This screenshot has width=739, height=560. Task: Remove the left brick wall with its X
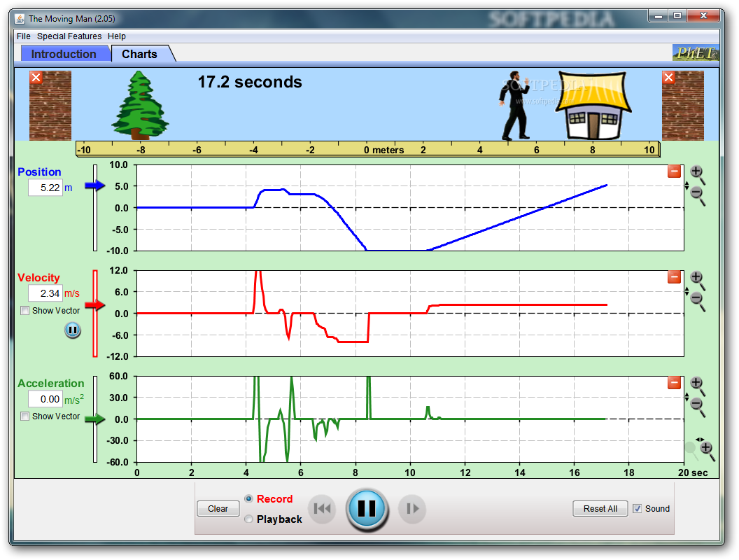point(36,77)
